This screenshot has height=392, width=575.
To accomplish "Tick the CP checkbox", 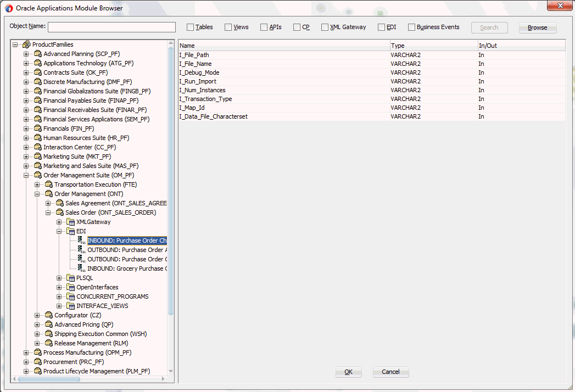I will tap(297, 27).
